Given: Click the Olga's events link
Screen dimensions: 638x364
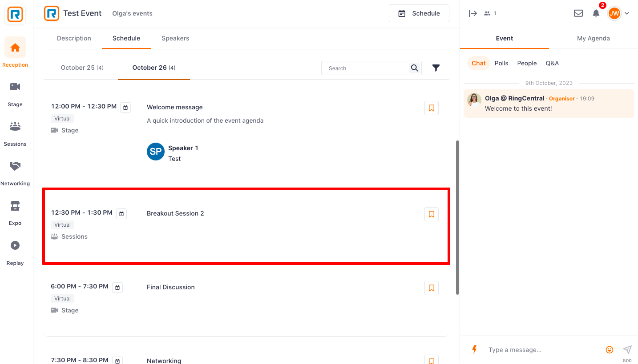Looking at the screenshot, I should pyautogui.click(x=132, y=13).
